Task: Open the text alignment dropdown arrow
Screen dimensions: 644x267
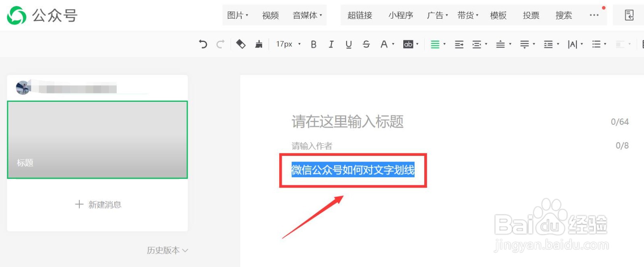Action: (x=444, y=44)
